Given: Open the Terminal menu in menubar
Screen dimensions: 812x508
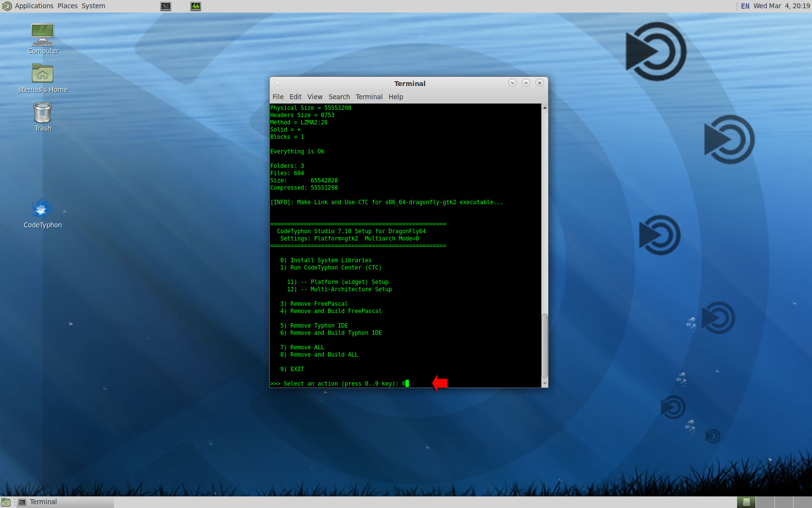Looking at the screenshot, I should click(x=369, y=97).
